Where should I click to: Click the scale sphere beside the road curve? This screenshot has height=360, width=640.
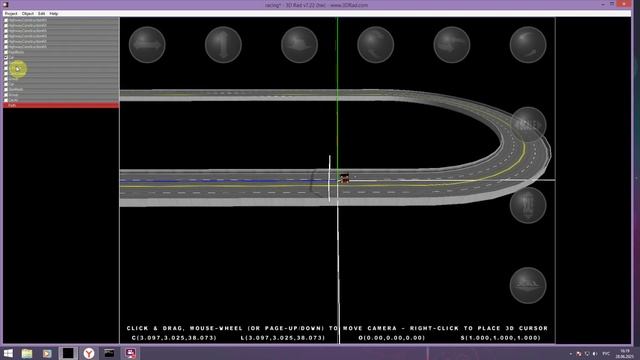click(x=528, y=124)
